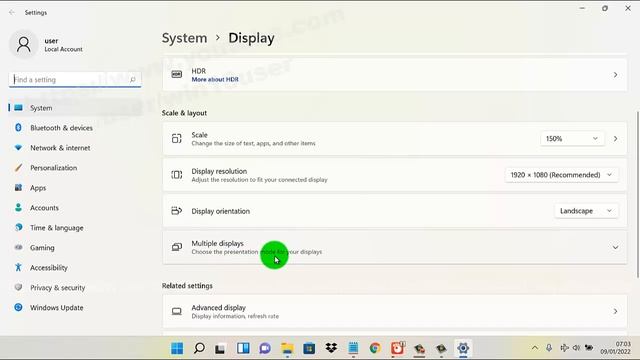640x360 pixels.
Task: Open Dropbox from the taskbar
Action: 331,348
